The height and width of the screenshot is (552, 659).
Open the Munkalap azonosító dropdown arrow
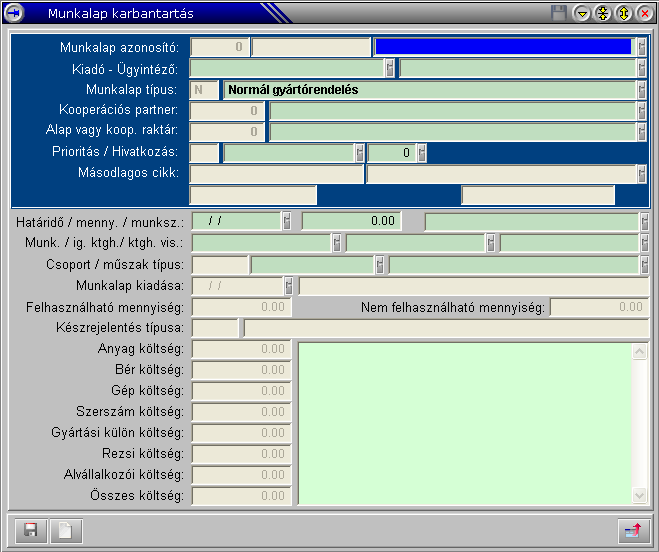(x=641, y=47)
